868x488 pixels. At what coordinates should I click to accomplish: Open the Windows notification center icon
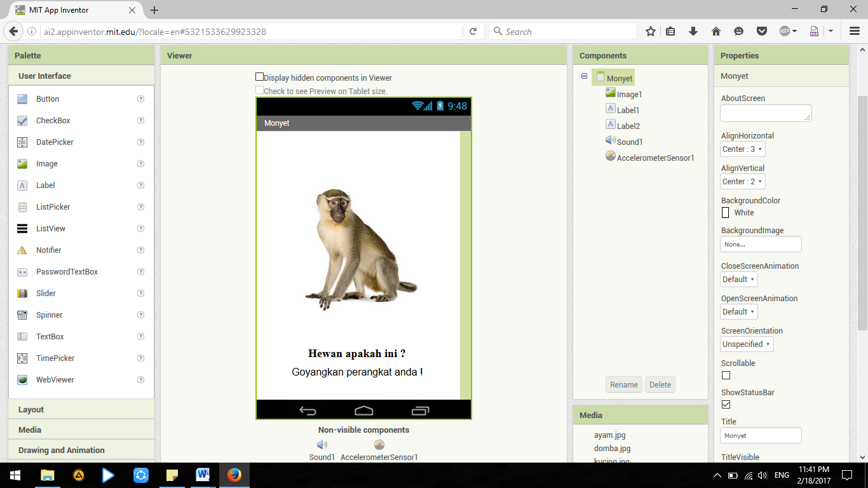(846, 475)
